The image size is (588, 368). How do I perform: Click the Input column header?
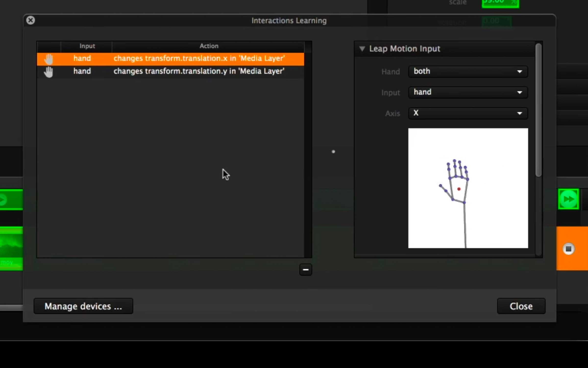pyautogui.click(x=86, y=46)
